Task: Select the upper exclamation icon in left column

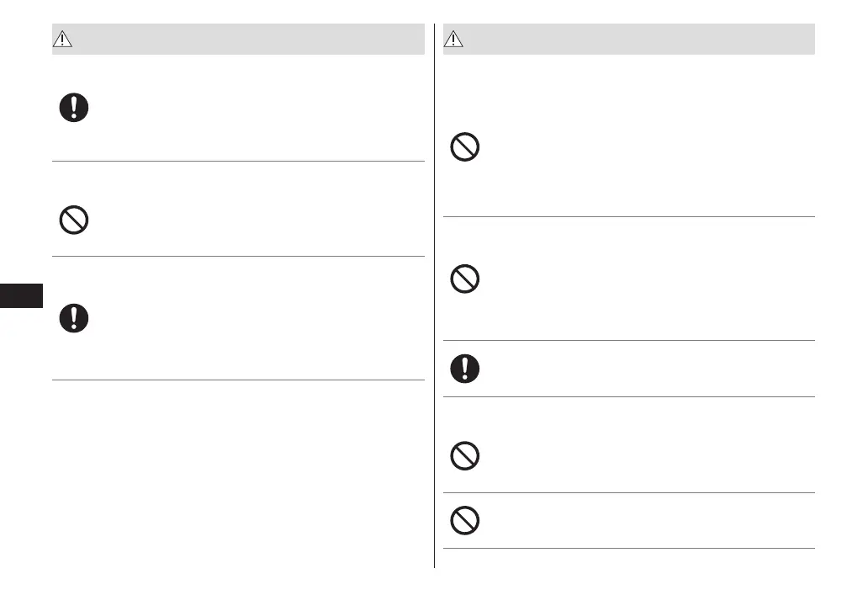Action: [74, 108]
